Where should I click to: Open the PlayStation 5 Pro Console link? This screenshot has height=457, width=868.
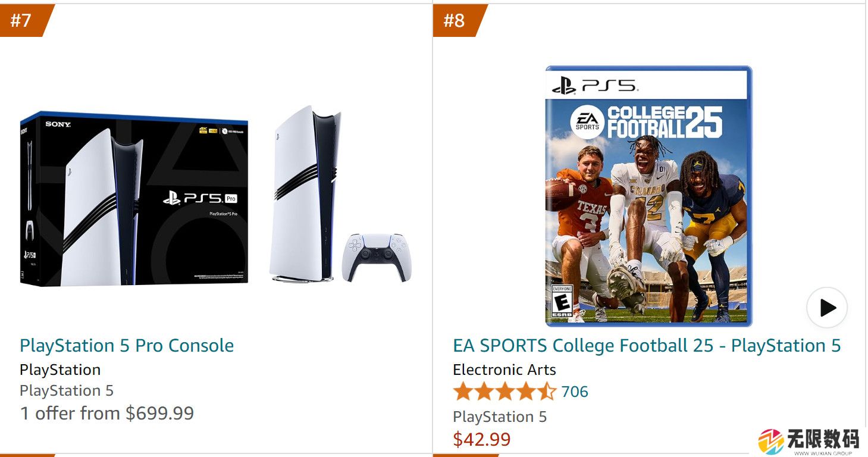coord(127,346)
